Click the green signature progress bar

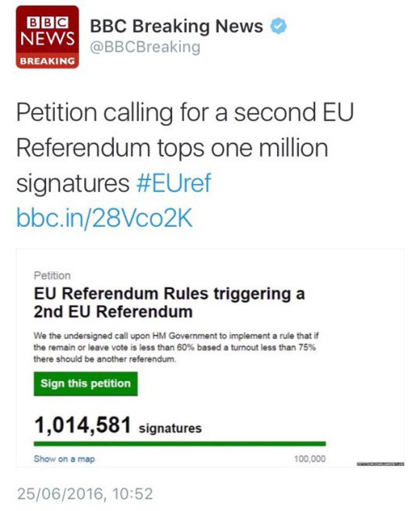click(x=180, y=444)
